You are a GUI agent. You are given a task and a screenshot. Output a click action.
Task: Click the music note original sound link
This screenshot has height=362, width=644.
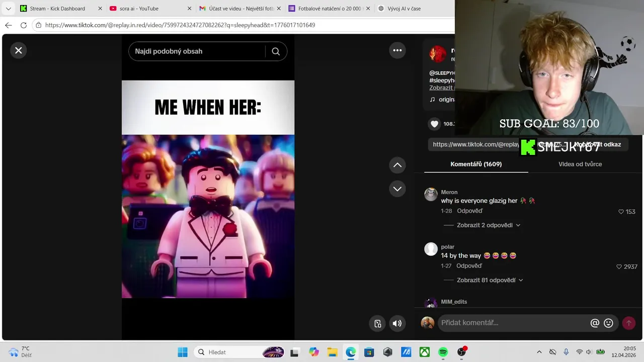click(x=442, y=100)
